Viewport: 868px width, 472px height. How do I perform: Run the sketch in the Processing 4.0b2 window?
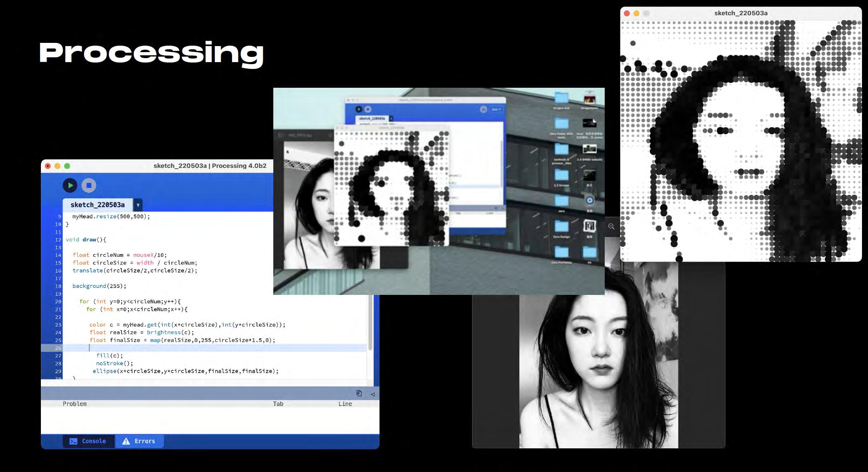70,185
